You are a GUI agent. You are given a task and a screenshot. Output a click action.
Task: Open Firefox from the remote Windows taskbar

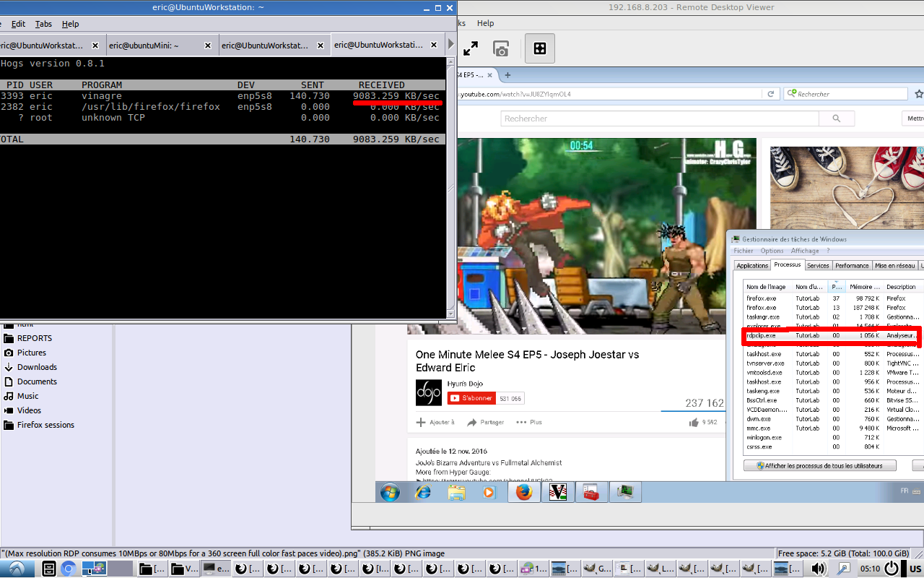click(523, 492)
